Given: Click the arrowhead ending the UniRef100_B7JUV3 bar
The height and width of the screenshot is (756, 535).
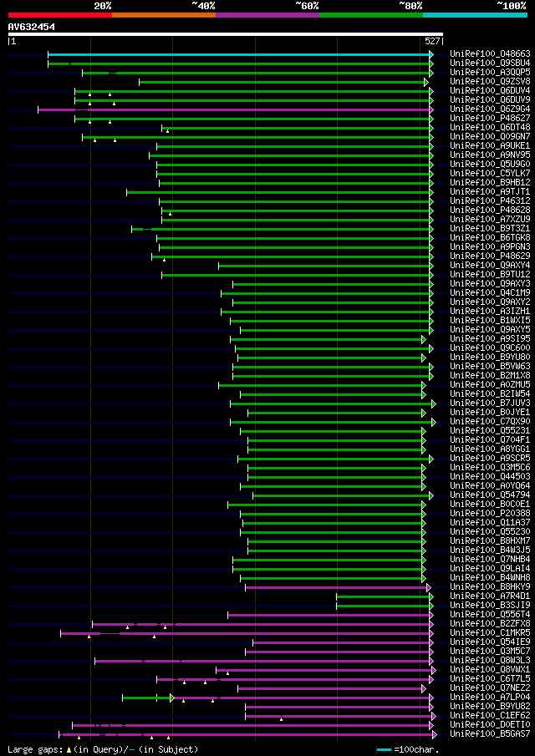Looking at the screenshot, I should click(x=434, y=403).
